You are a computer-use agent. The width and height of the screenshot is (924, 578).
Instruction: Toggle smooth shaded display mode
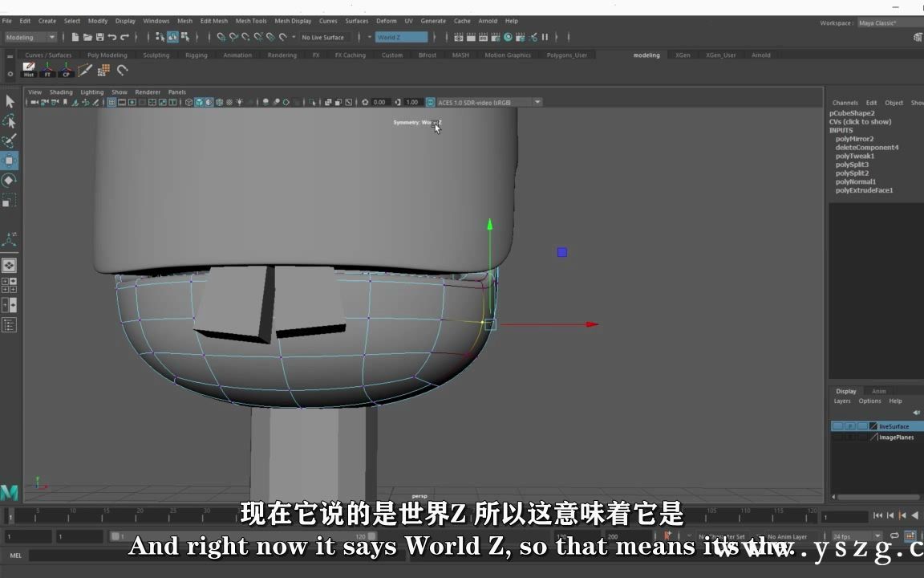pos(199,103)
